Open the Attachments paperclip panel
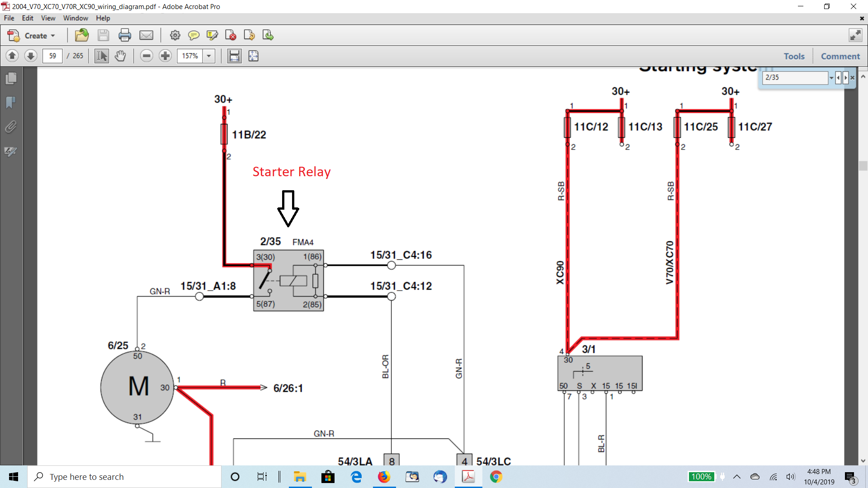 click(x=11, y=127)
